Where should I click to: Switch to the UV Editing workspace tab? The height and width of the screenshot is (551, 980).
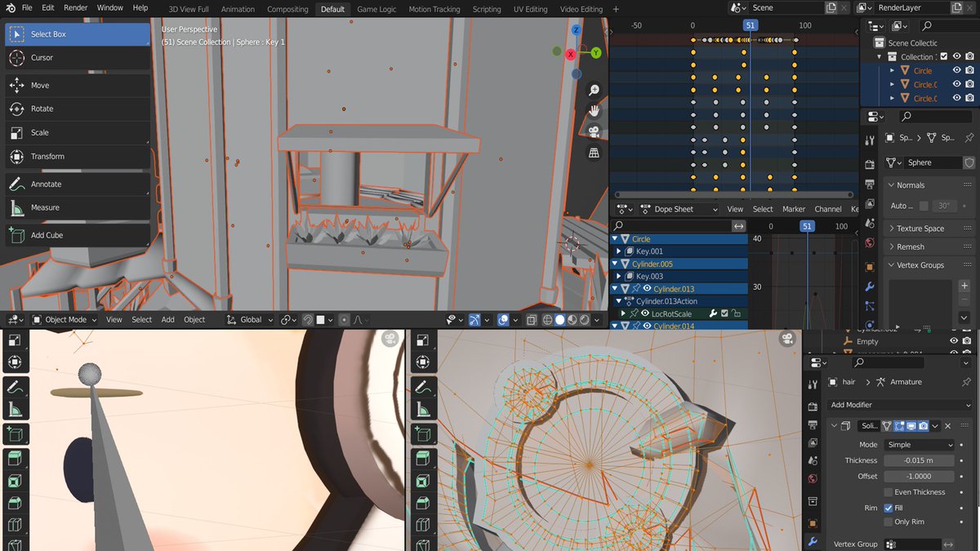tap(530, 9)
